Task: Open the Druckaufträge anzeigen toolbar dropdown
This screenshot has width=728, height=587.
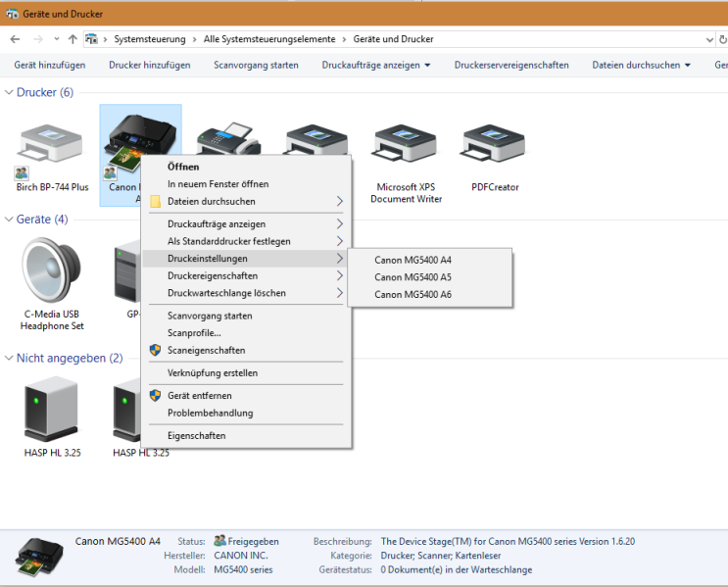Action: [427, 66]
